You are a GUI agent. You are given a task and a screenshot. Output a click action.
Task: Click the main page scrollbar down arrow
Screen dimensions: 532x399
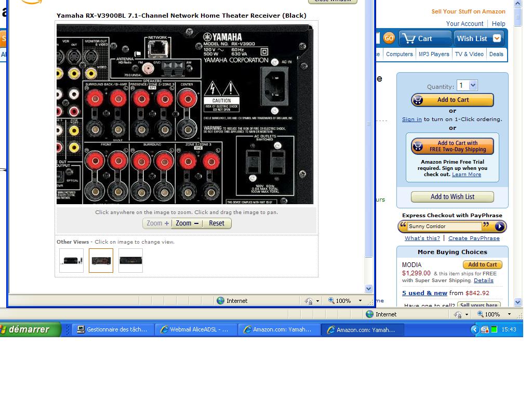click(x=518, y=302)
